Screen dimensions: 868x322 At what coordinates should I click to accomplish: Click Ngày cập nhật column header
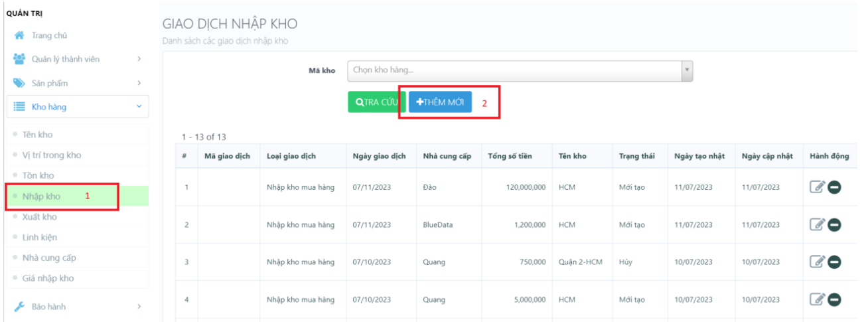pos(768,156)
